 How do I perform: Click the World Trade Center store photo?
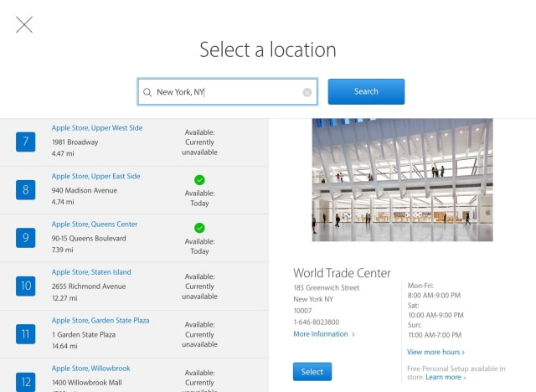click(x=402, y=179)
